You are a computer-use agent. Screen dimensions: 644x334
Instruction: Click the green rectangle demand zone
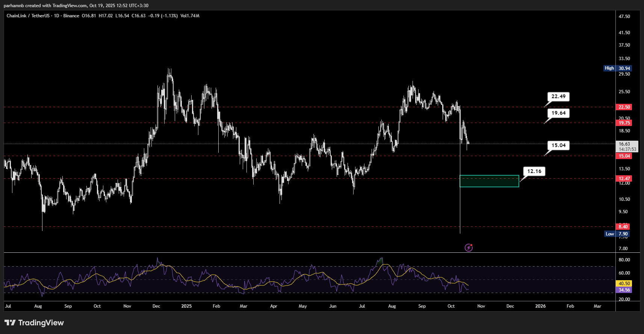pos(489,181)
